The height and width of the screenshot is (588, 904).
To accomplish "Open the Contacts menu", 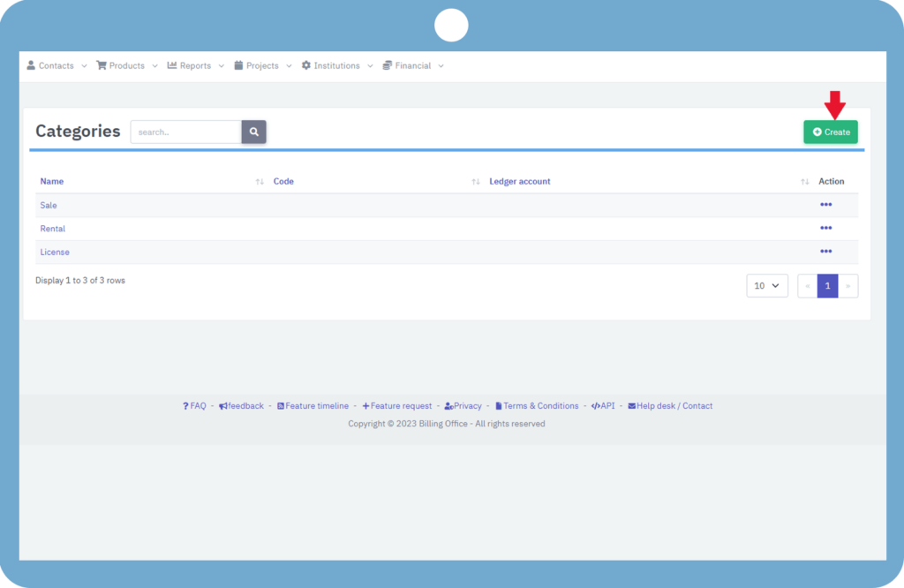I will pos(56,65).
